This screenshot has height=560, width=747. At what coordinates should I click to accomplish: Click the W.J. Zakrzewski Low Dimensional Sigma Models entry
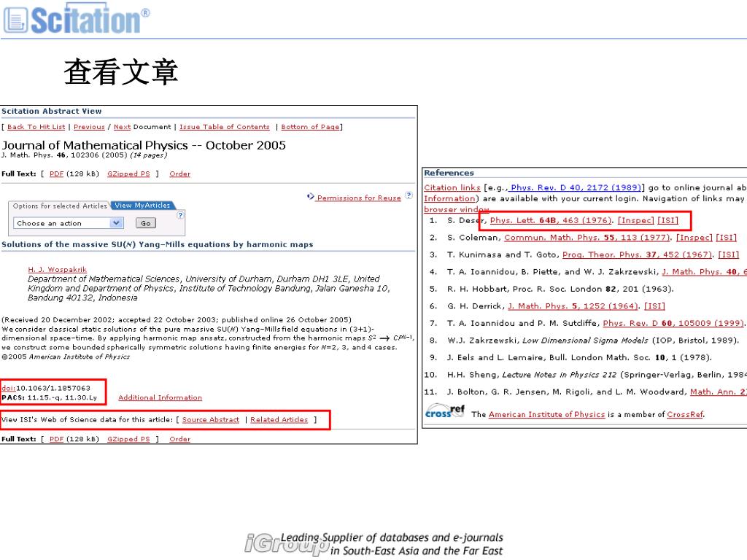[x=592, y=341]
